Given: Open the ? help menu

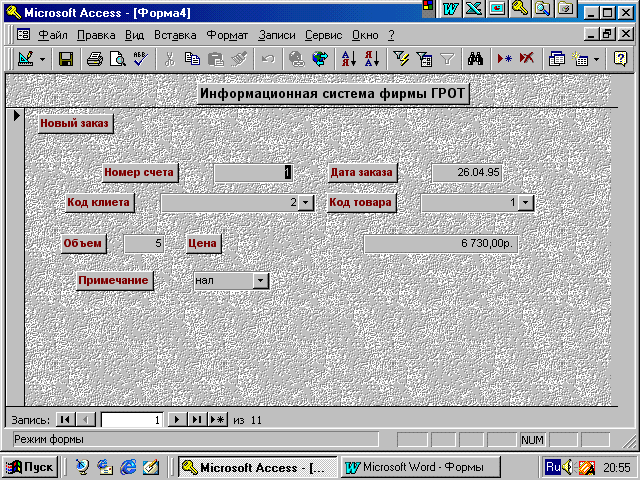Looking at the screenshot, I should click(x=391, y=35).
